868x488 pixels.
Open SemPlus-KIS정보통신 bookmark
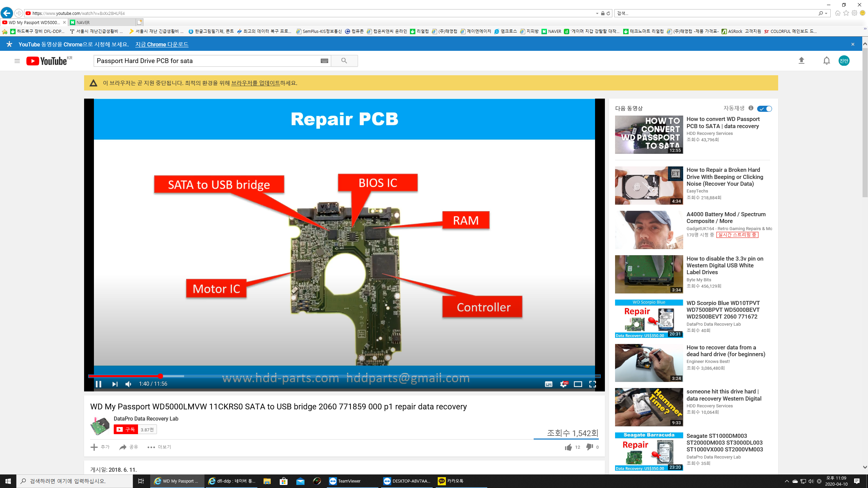[x=319, y=32]
